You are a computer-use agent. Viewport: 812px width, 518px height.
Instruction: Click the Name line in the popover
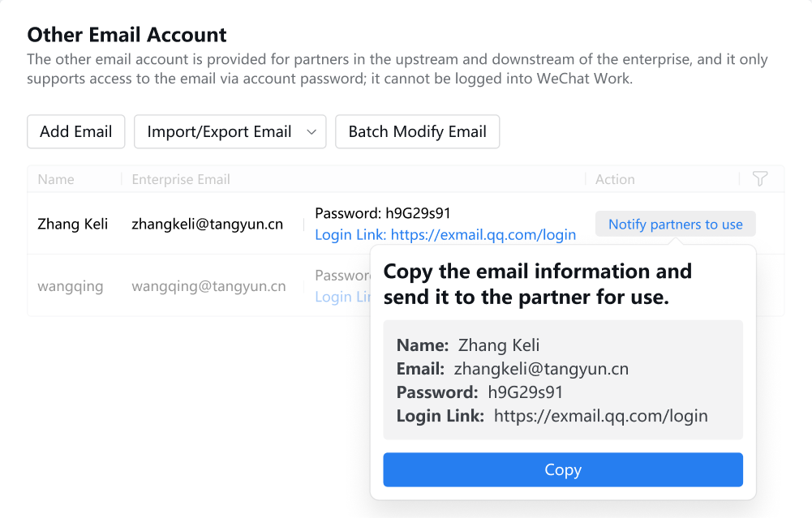click(468, 345)
